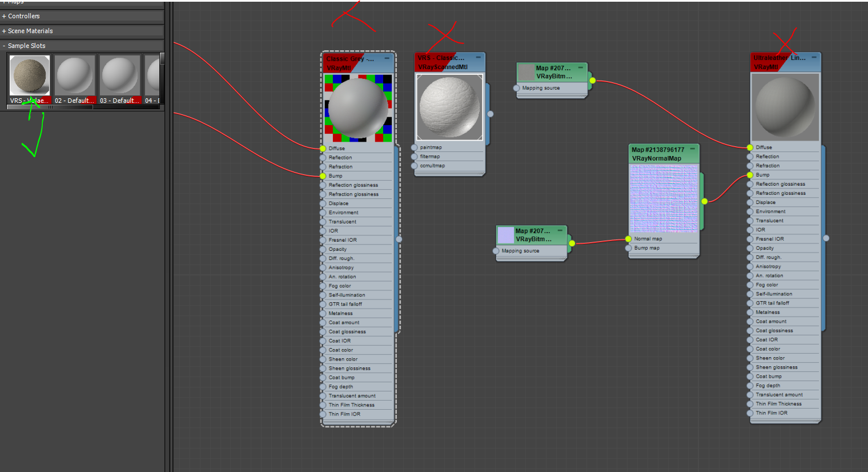Click the Coat amount socket on the Ultraleather node

(750, 321)
